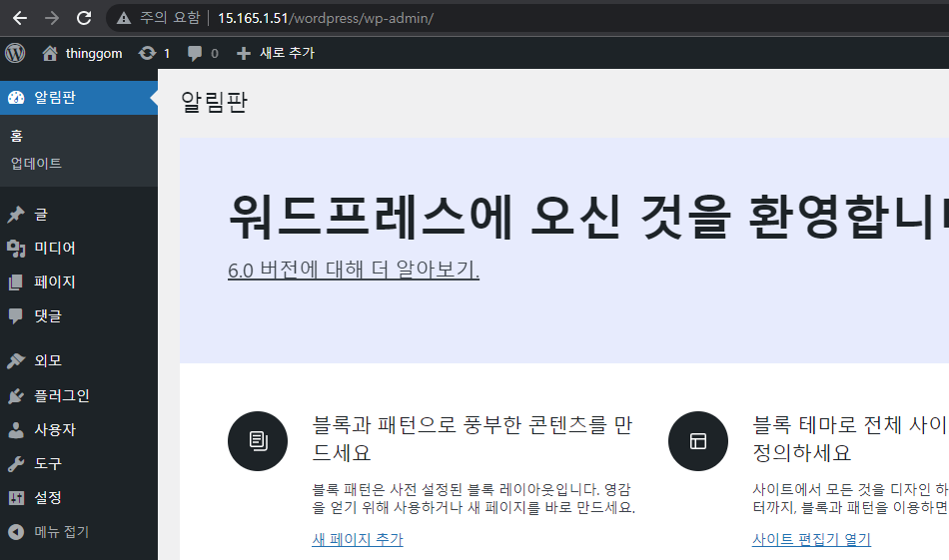Click the 댓글 speech bubble icon
Screen dimensions: 949x560
coord(16,316)
